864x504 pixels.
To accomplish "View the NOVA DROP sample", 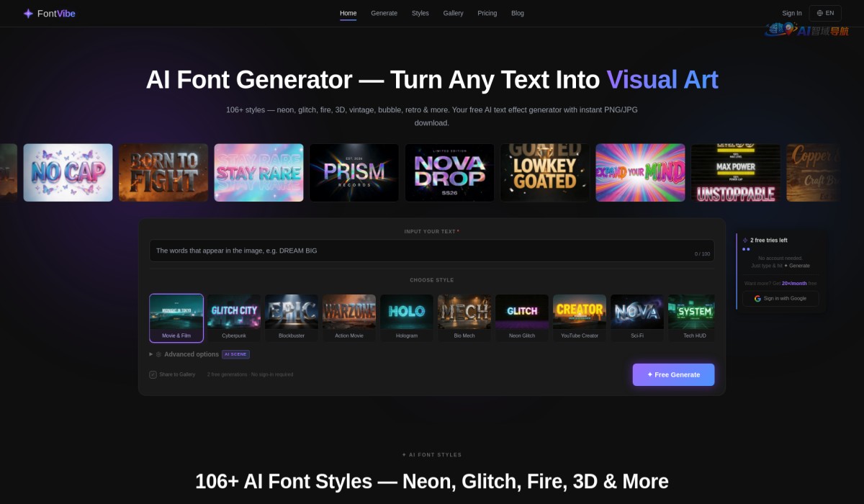I will 449,173.
